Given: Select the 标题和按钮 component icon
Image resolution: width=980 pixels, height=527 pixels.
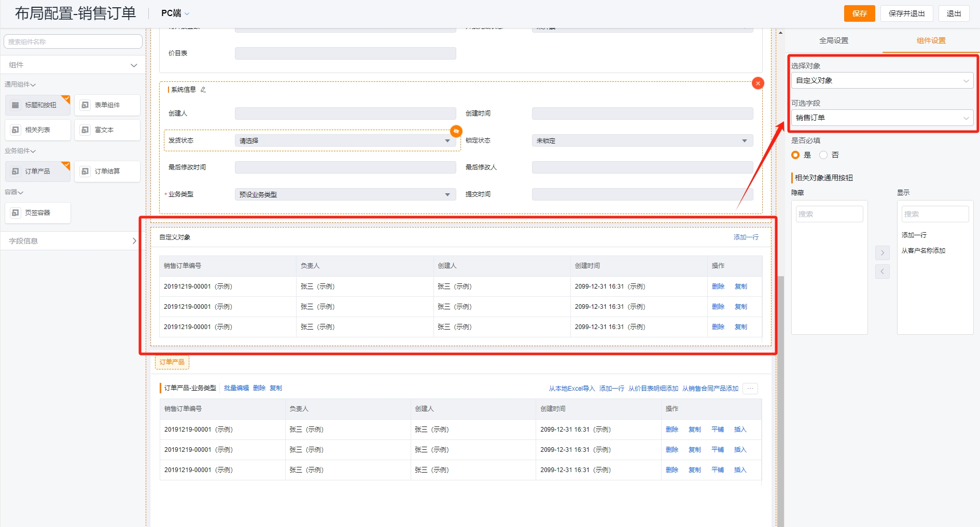Looking at the screenshot, I should (x=16, y=105).
